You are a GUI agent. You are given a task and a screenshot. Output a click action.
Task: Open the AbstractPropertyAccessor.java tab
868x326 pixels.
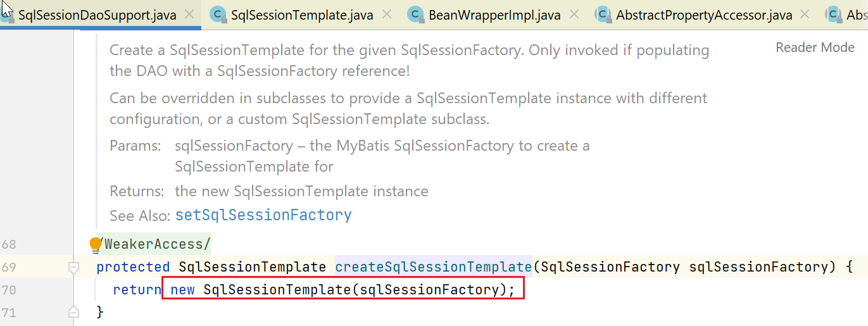pos(704,15)
